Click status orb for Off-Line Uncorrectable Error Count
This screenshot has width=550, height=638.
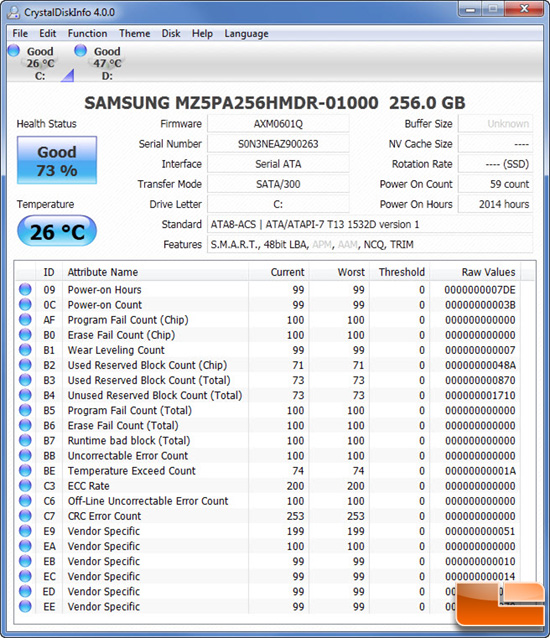click(x=25, y=500)
